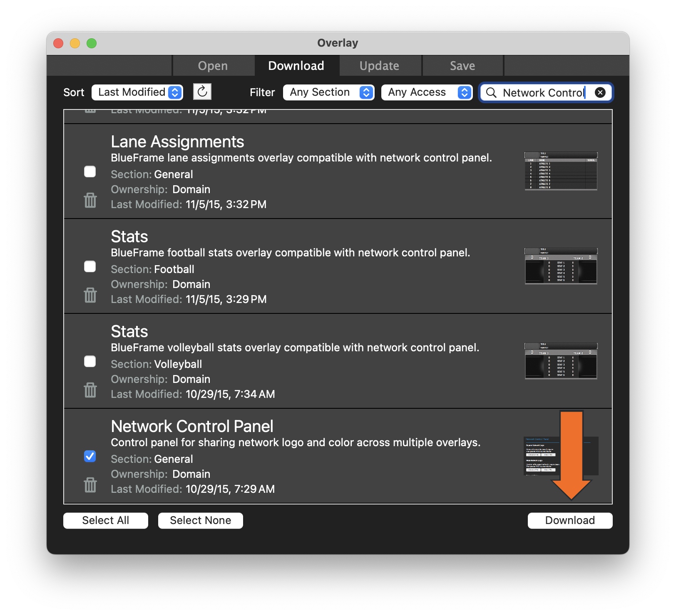The image size is (676, 616).
Task: Uncheck the Network Control Panel checkbox
Action: pyautogui.click(x=90, y=456)
